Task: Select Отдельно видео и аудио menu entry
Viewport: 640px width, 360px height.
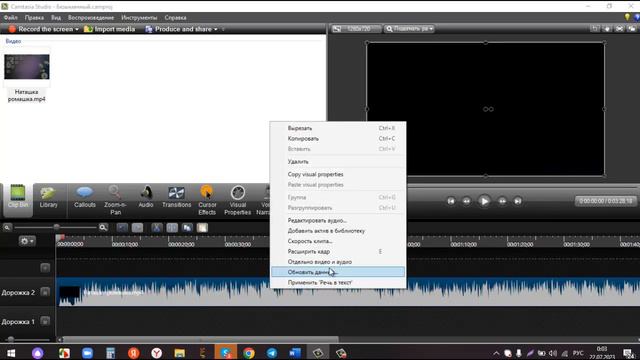Action: [338, 262]
